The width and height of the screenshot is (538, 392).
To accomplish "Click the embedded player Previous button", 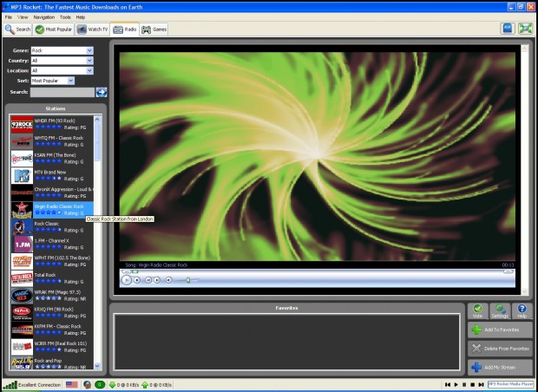I will 148,280.
